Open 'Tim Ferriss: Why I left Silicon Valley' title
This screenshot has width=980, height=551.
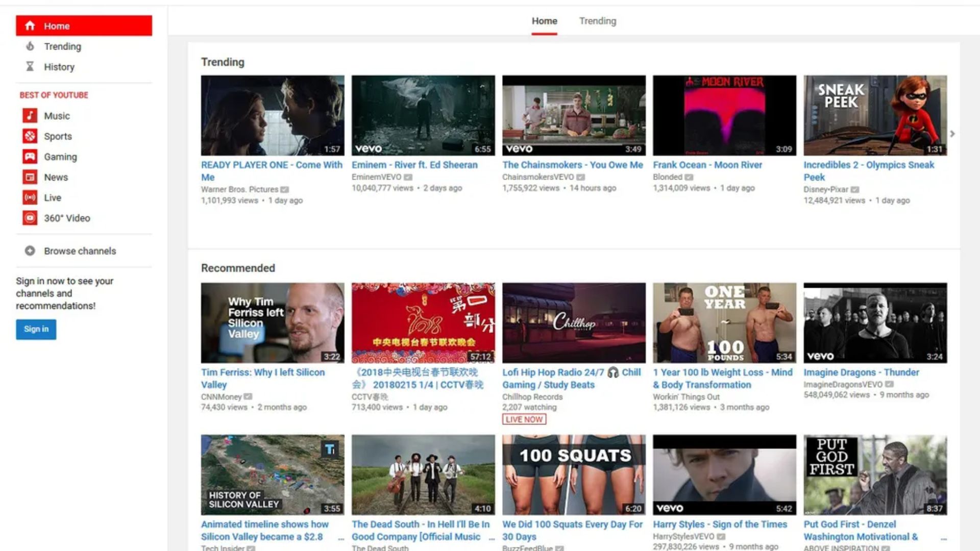(x=263, y=378)
